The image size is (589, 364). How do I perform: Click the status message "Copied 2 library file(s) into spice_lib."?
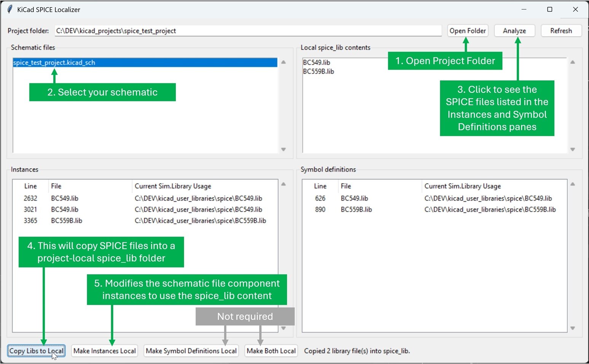pos(357,351)
